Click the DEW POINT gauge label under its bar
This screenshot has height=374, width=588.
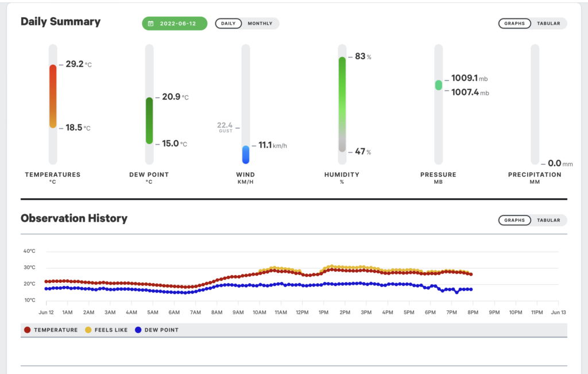149,175
